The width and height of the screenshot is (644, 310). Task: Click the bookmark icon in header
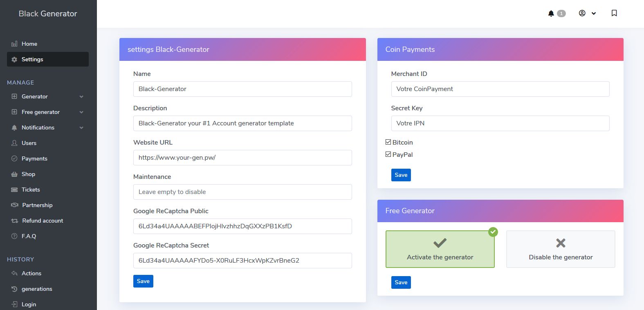coord(614,13)
